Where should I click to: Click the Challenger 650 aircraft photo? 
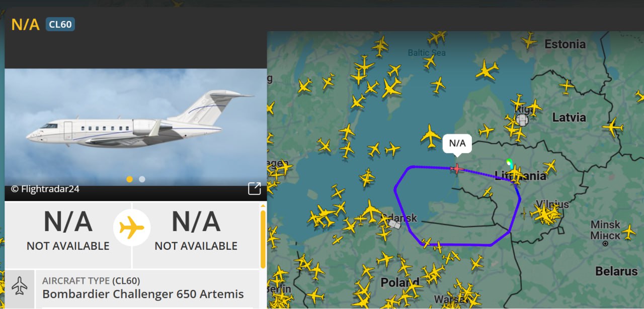[136, 127]
